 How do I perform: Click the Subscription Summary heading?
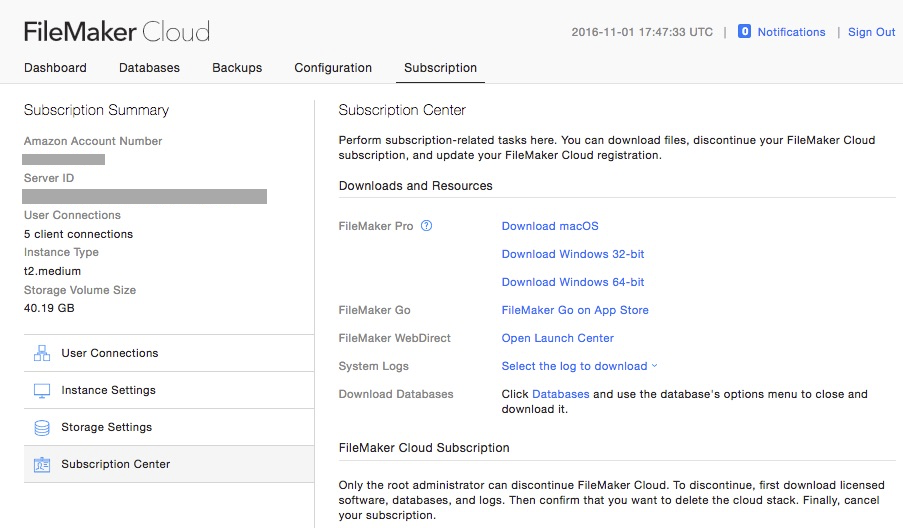click(96, 110)
